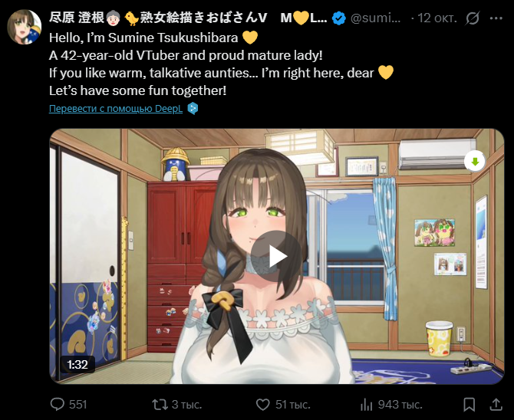Viewport: 514px width, 420px height.
Task: Click the 551 replies count
Action: [x=78, y=405]
